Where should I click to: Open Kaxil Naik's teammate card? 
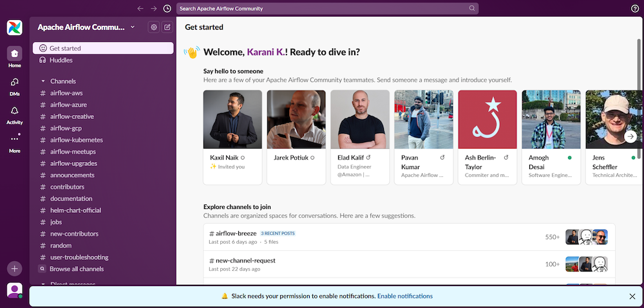tap(232, 138)
